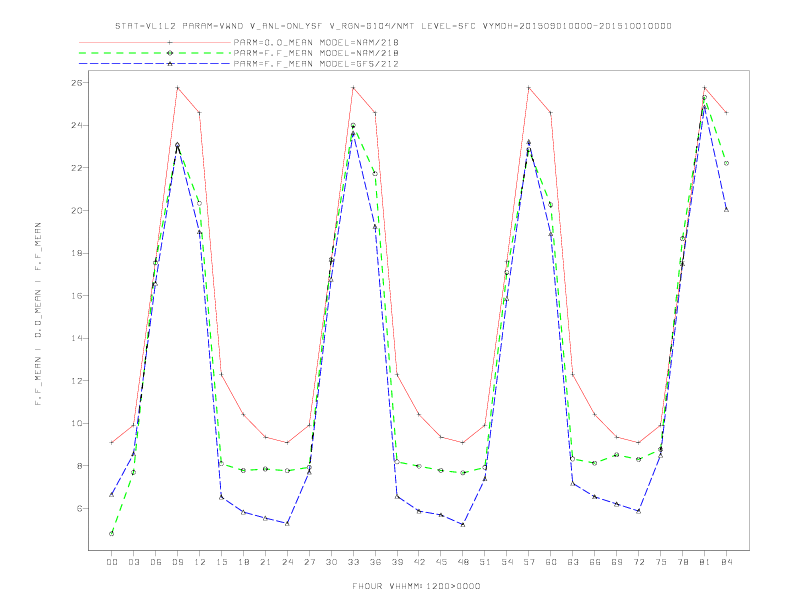792x612 pixels.
Task: Click green circle data point at hour 00
Action: tap(112, 534)
